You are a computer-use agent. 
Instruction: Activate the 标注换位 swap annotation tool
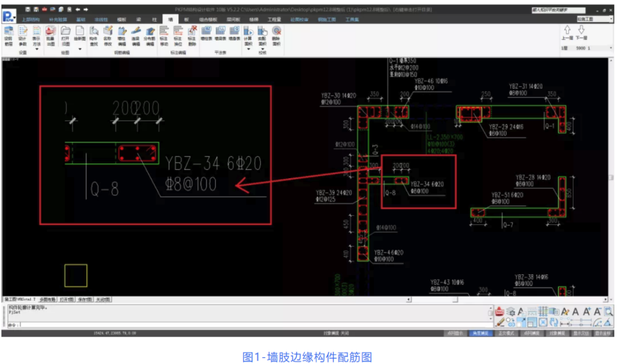(x=178, y=36)
